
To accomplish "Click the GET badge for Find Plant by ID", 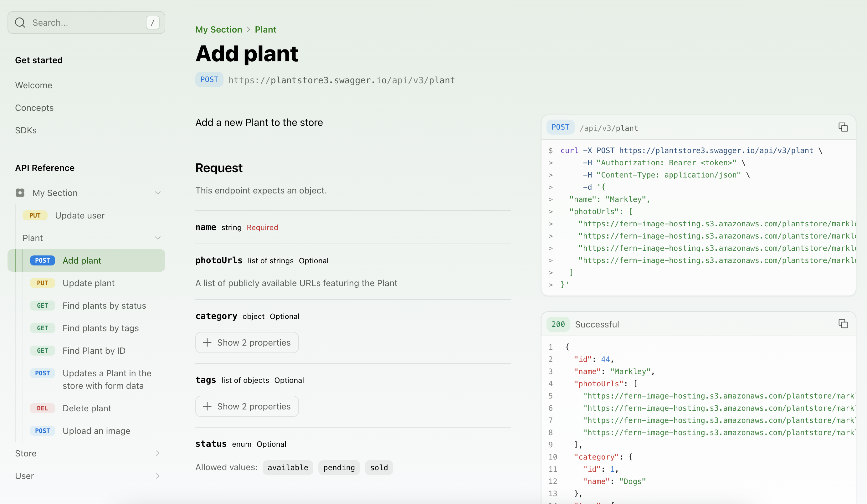I will (x=42, y=351).
